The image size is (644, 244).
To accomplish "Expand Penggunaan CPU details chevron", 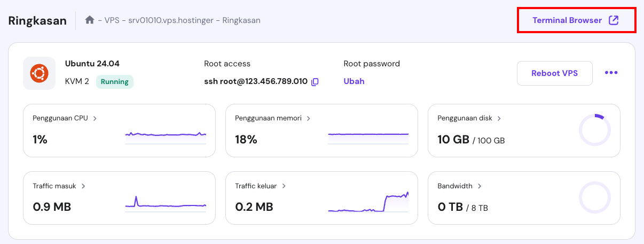I will [95, 118].
